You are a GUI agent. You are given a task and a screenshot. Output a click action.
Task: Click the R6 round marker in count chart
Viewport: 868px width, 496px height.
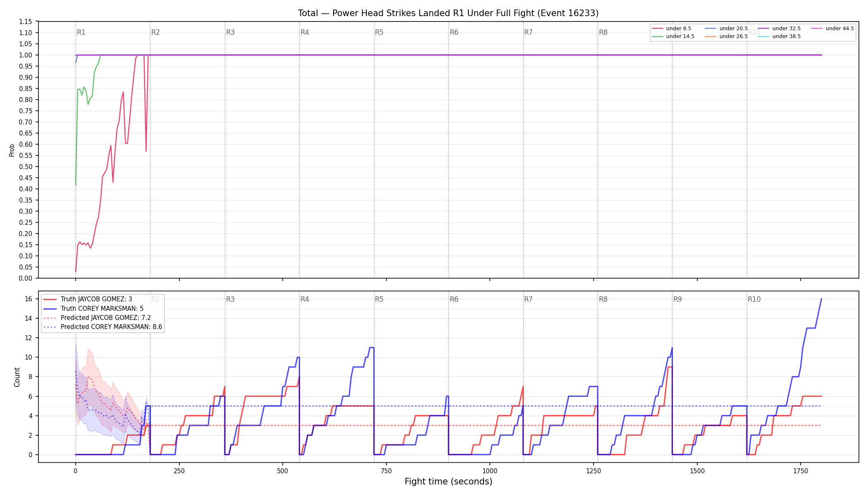click(454, 299)
